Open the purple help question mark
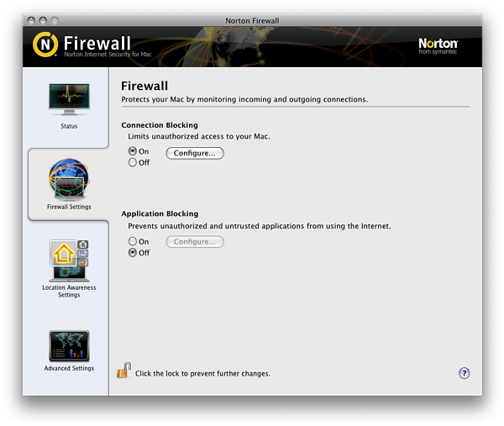This screenshot has width=504, height=426. [x=464, y=373]
